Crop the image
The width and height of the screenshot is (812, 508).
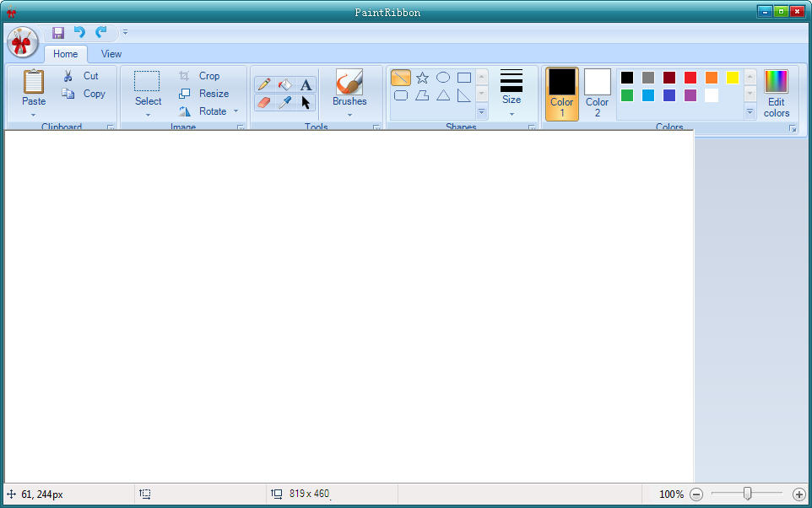point(200,76)
